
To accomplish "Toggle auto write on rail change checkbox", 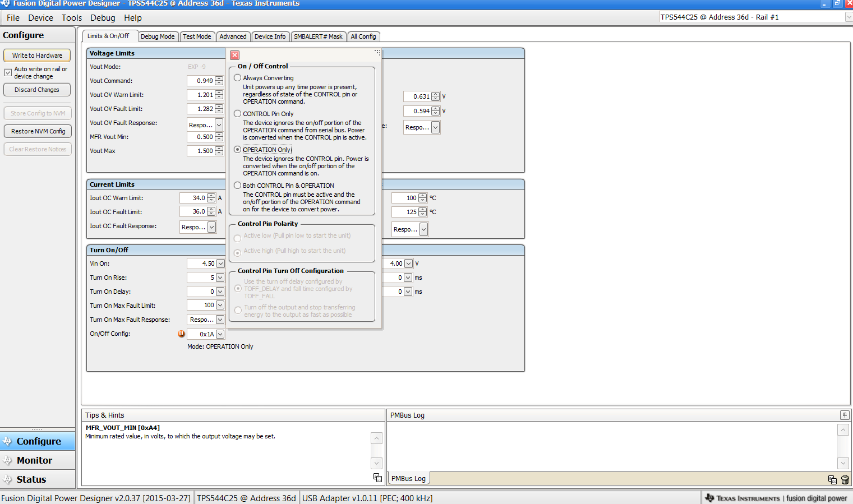I will tap(8, 73).
